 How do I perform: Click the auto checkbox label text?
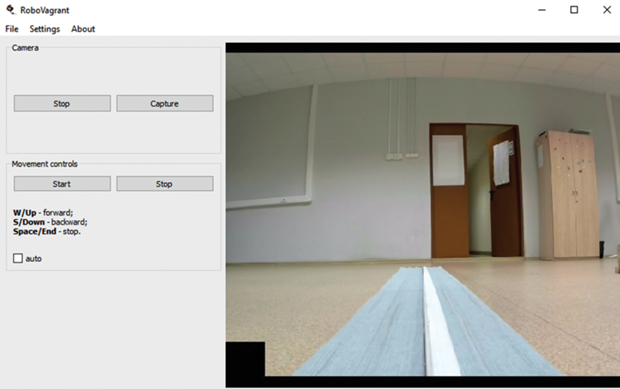click(x=34, y=259)
